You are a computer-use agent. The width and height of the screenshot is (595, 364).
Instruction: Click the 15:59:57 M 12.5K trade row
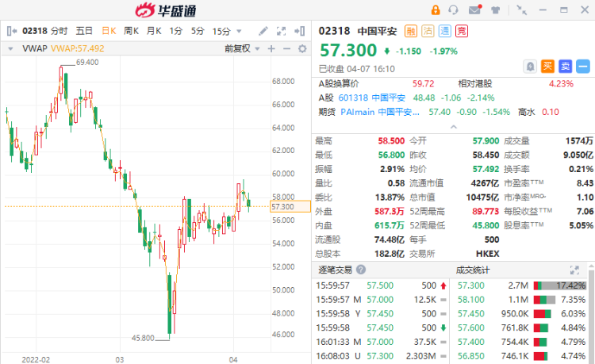coord(381,300)
